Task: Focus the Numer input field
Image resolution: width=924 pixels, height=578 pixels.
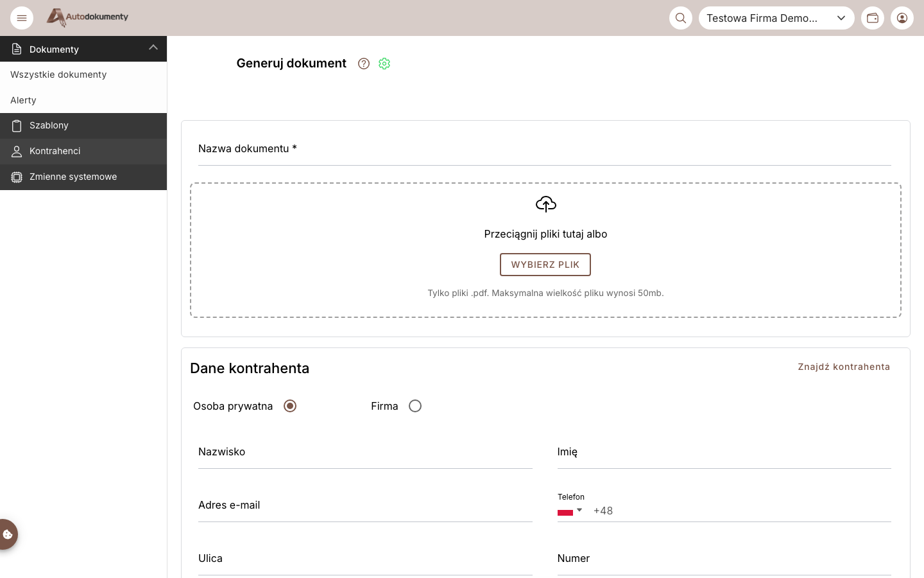Action: 724,559
